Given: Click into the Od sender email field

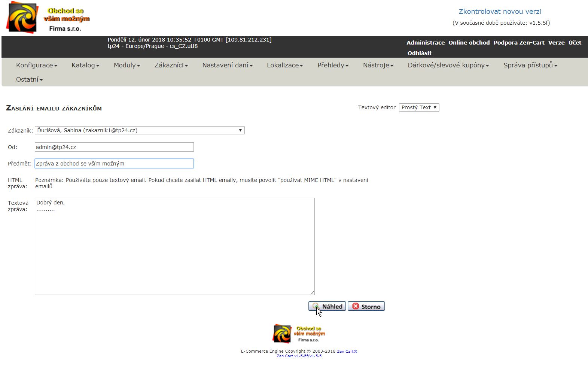Looking at the screenshot, I should coord(114,147).
